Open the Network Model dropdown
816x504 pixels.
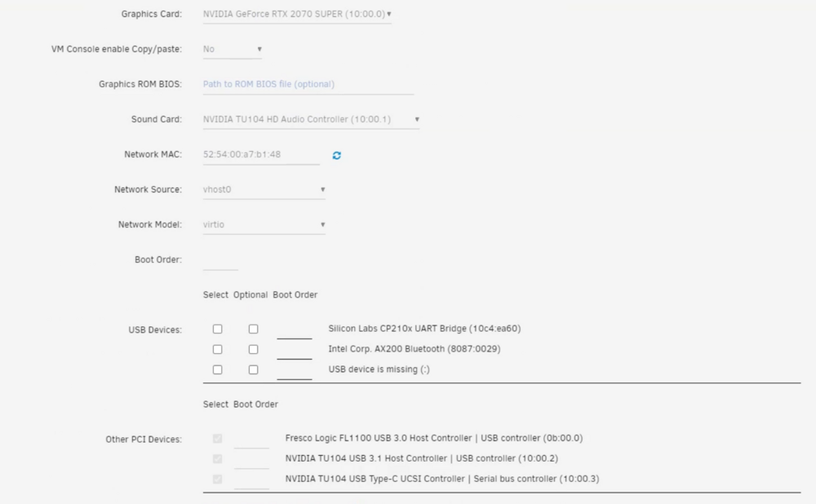pyautogui.click(x=264, y=225)
